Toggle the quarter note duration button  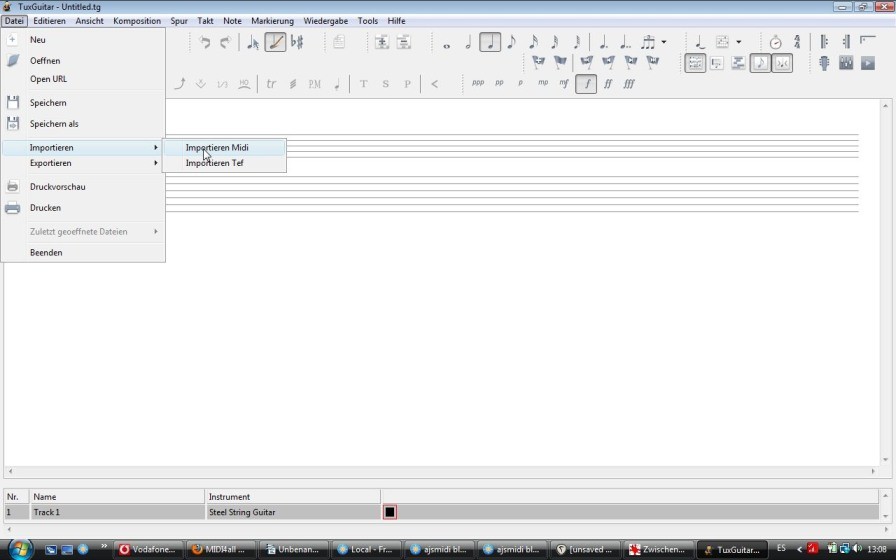pos(490,42)
